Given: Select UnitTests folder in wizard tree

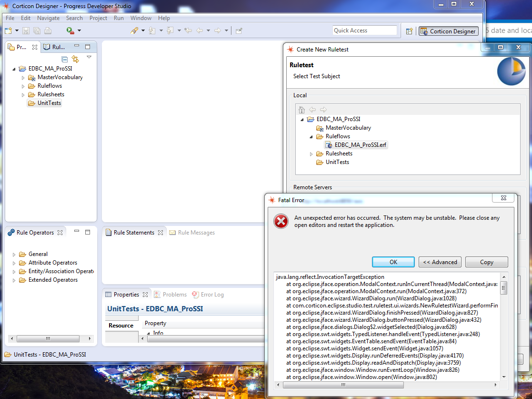Looking at the screenshot, I should coord(333,162).
